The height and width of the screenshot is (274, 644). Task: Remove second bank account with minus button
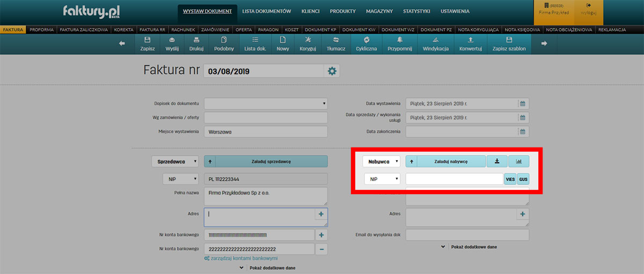point(321,249)
